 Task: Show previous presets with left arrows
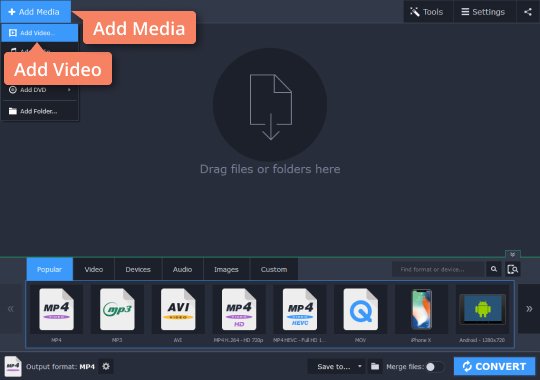pos(11,308)
